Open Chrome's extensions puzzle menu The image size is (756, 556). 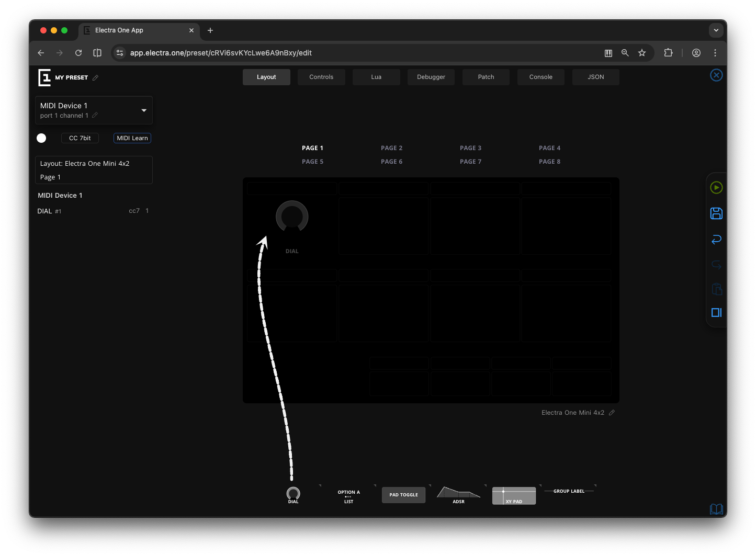pyautogui.click(x=668, y=52)
